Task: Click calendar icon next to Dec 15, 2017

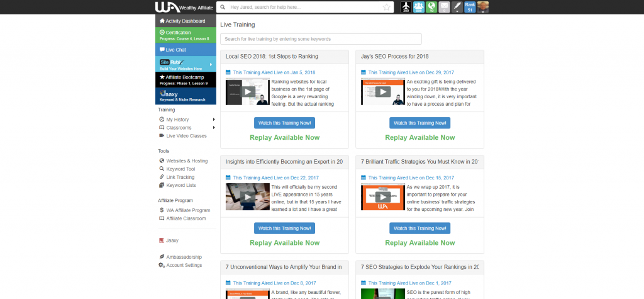Action: pos(364,178)
